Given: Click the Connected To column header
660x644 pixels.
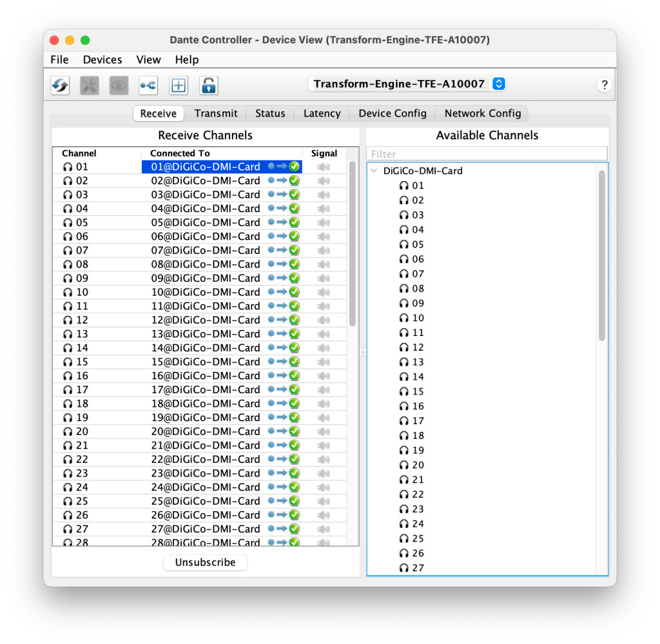Looking at the screenshot, I should coord(180,153).
